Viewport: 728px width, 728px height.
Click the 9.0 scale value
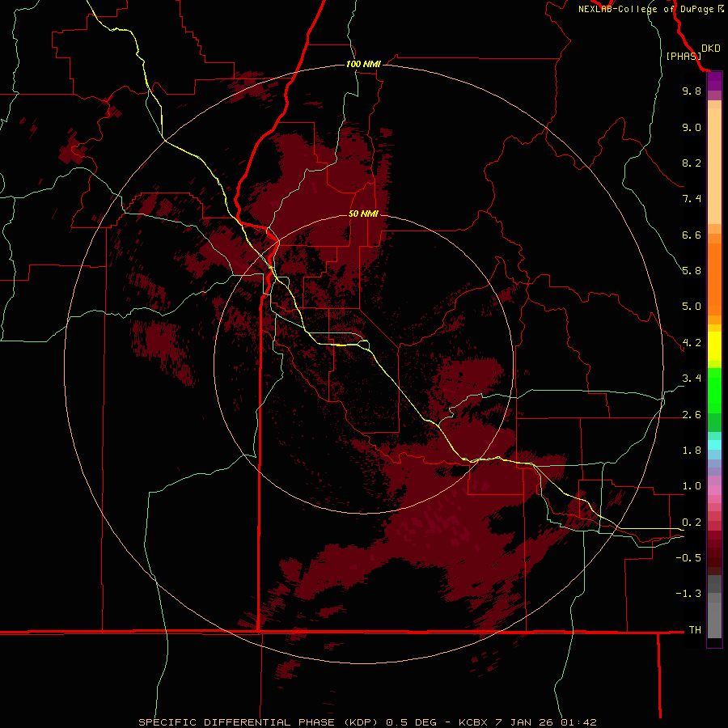tap(692, 127)
